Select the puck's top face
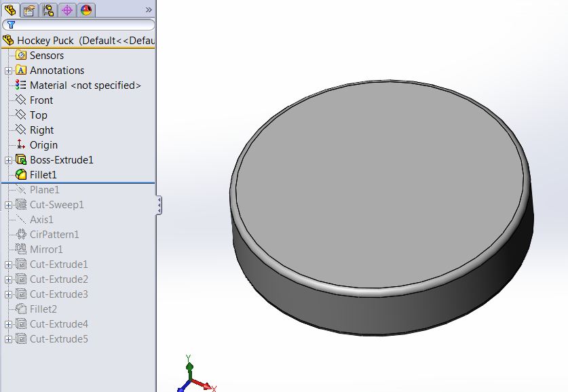Viewport: 568px width, 392px height. [379, 184]
